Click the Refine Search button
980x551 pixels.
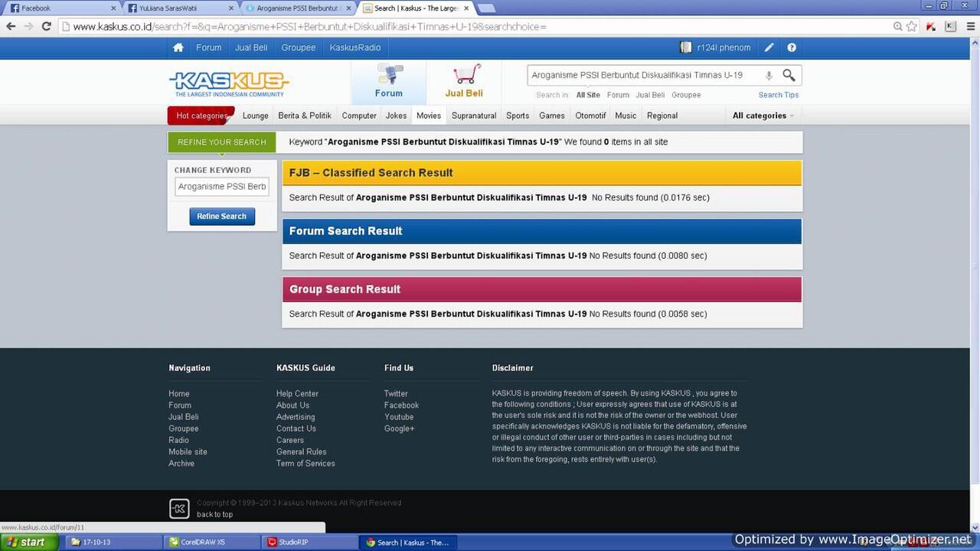pyautogui.click(x=222, y=217)
